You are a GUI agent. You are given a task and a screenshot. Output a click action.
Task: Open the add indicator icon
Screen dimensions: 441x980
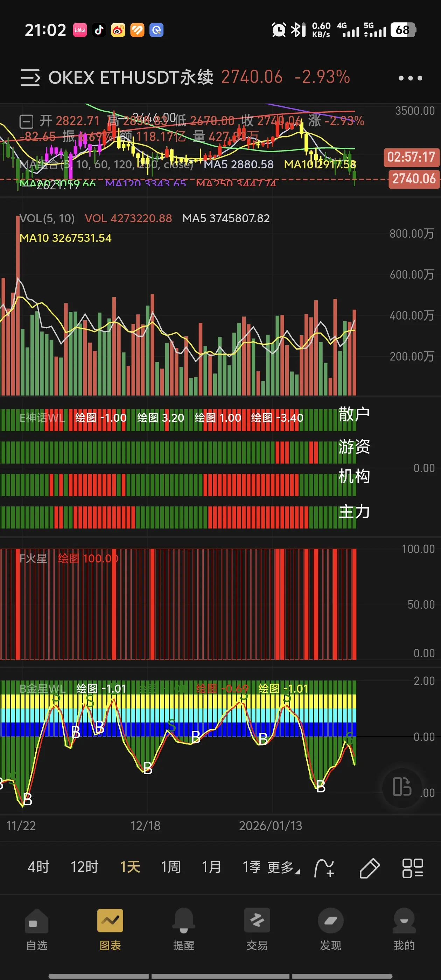click(x=324, y=868)
